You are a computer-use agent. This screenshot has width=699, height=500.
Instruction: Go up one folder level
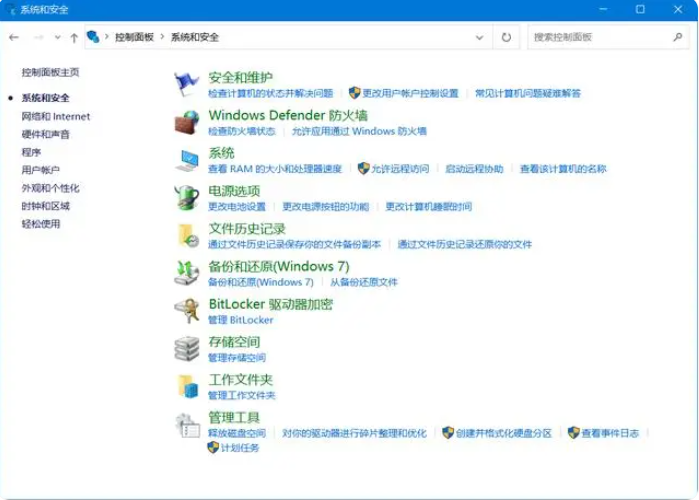74,37
